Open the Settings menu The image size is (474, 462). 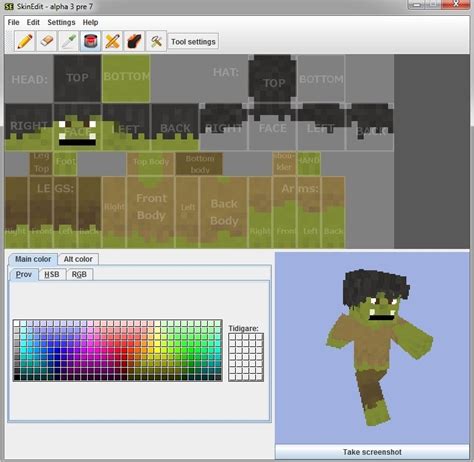pos(61,22)
